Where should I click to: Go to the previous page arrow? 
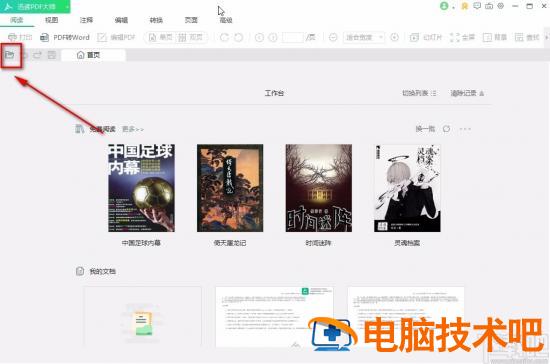coord(259,37)
